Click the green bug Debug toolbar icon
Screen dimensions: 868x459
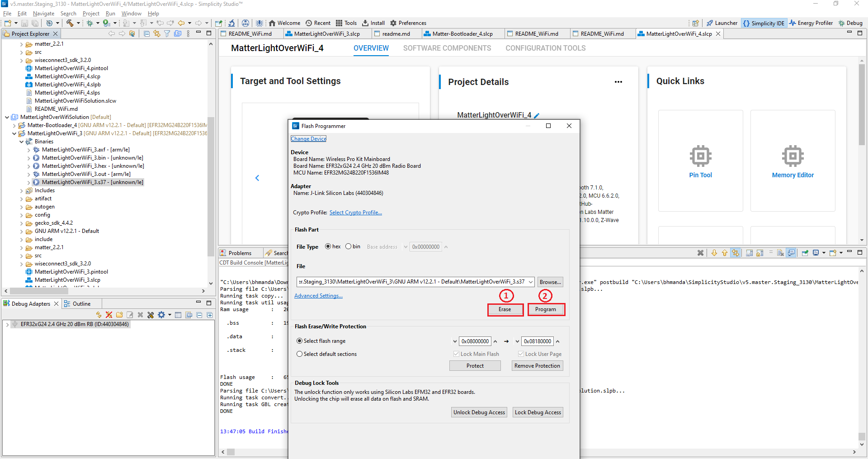(x=90, y=23)
